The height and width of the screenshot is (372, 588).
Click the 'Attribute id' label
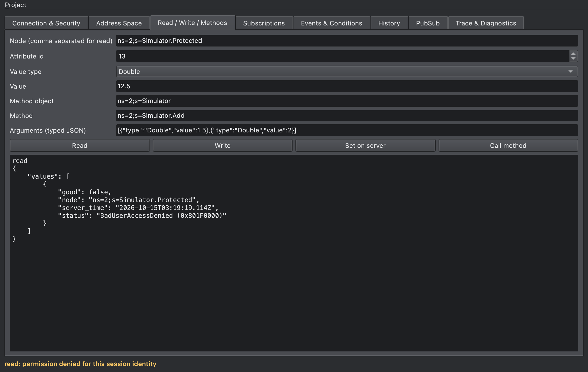[27, 56]
